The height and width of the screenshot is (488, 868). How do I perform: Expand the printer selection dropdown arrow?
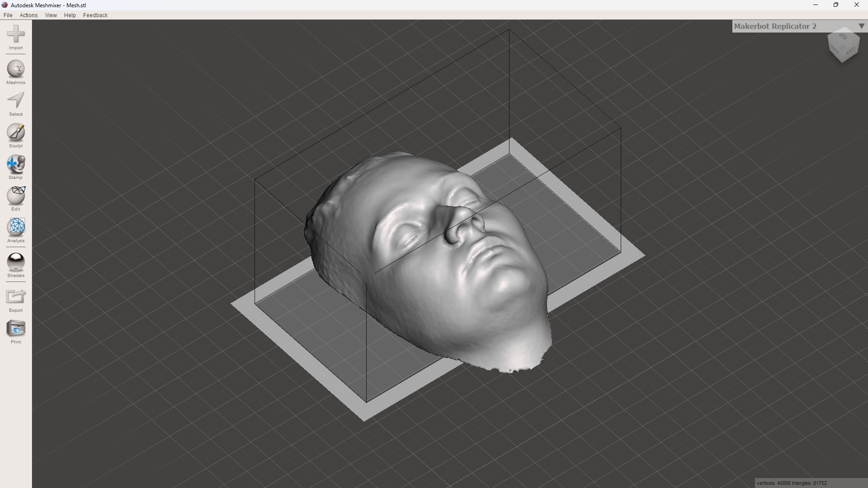pyautogui.click(x=861, y=26)
